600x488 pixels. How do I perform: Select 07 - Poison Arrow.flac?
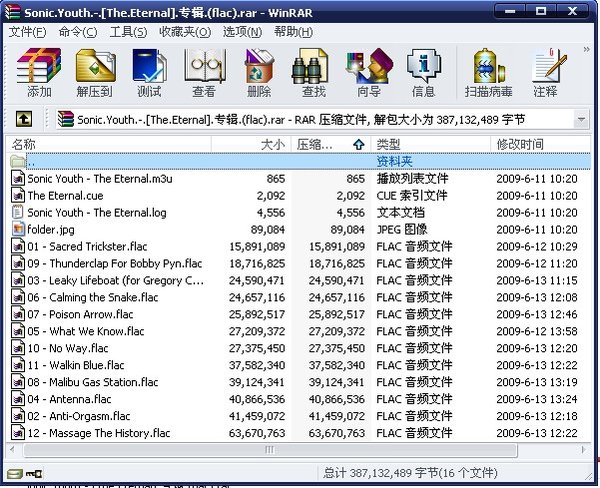coord(299,314)
